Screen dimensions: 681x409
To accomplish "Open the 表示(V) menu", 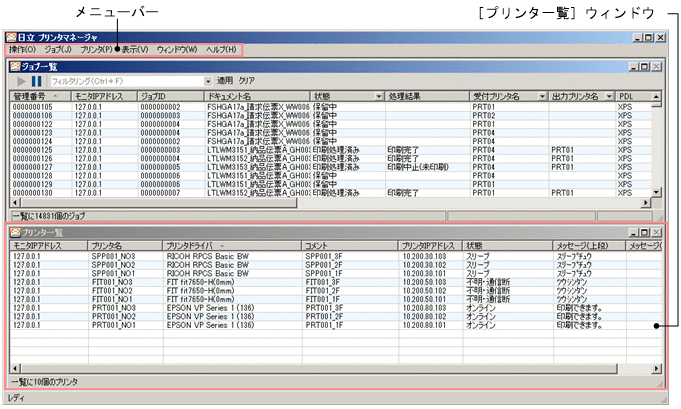I will (x=135, y=49).
